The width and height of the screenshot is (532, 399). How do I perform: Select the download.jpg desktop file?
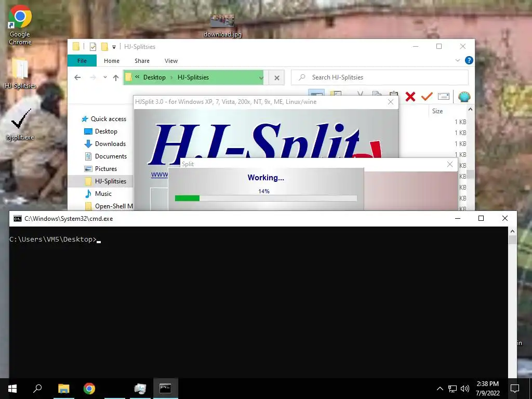222,25
